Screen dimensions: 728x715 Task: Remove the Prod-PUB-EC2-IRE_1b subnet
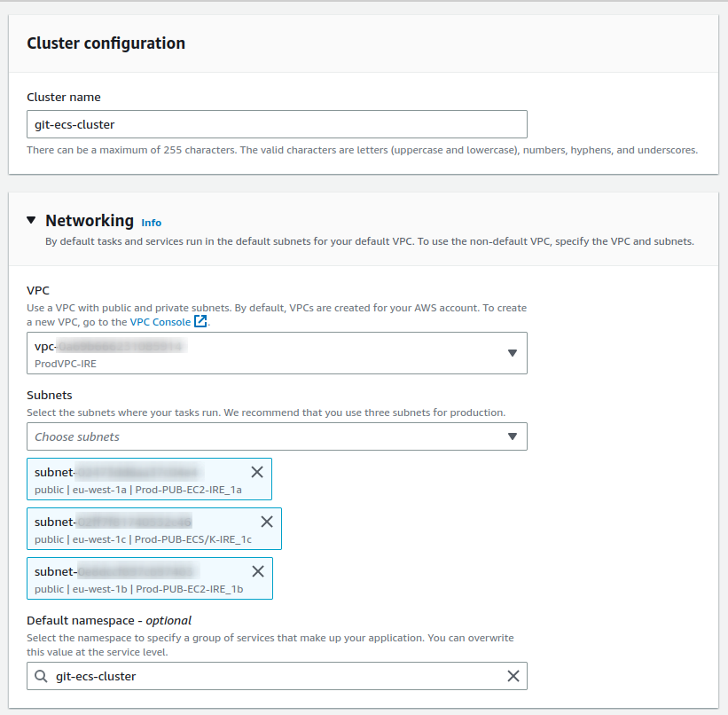click(x=258, y=571)
